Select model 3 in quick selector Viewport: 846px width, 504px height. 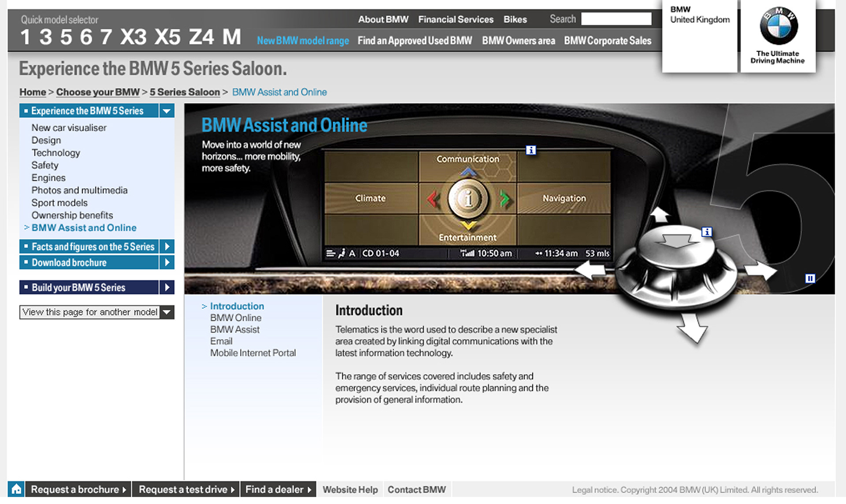[46, 37]
